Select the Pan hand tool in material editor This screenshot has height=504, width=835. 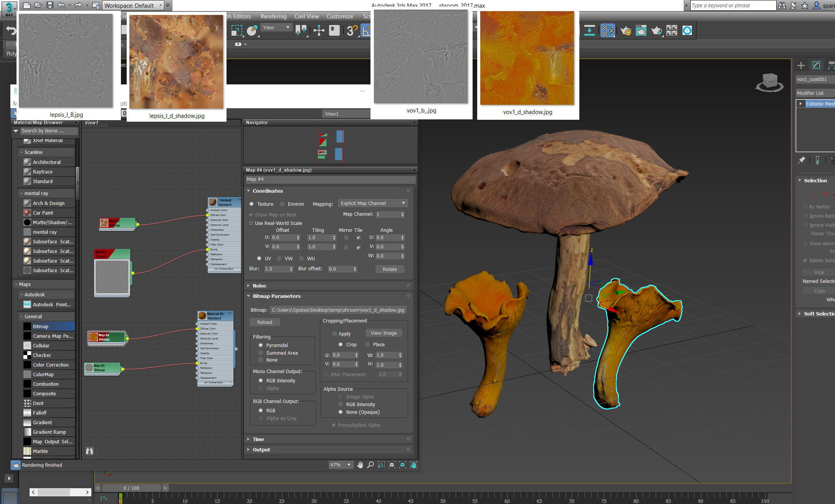360,465
